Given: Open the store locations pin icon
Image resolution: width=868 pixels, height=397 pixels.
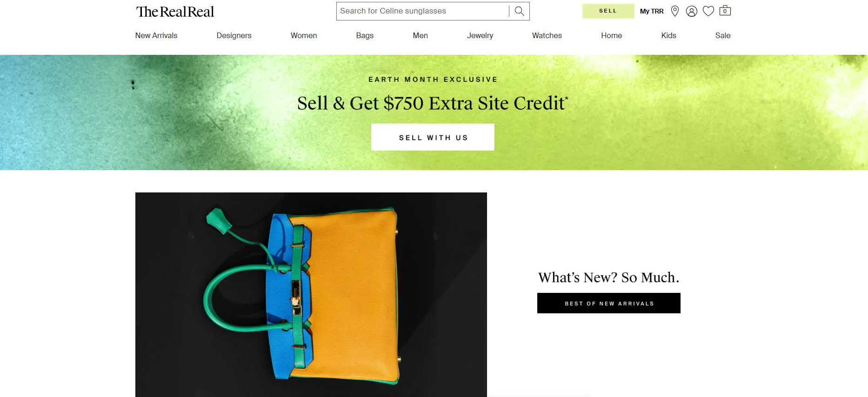Looking at the screenshot, I should coord(675,11).
